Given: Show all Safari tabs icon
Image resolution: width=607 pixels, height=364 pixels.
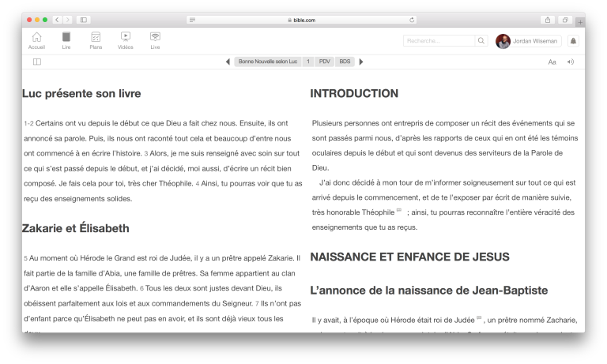Looking at the screenshot, I should (x=565, y=20).
